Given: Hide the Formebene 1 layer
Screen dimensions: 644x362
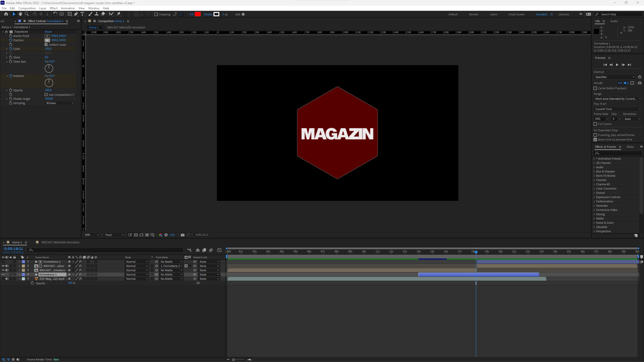Looking at the screenshot, I should pos(3,275).
